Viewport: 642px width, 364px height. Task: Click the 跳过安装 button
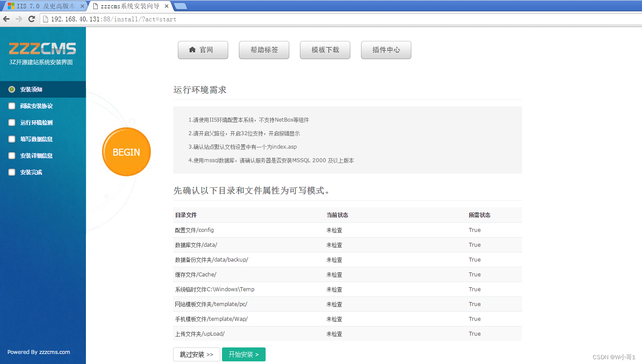click(196, 354)
